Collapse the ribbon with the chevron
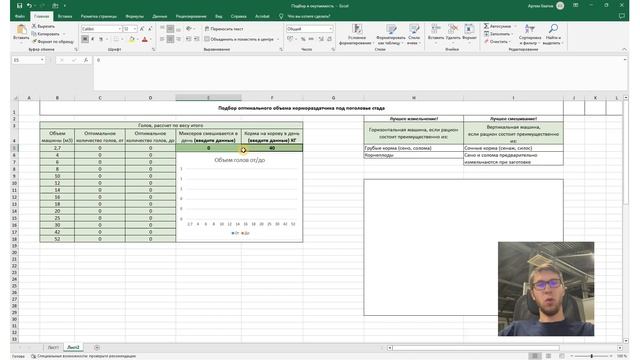This screenshot has height=360, width=640. pos(624,49)
